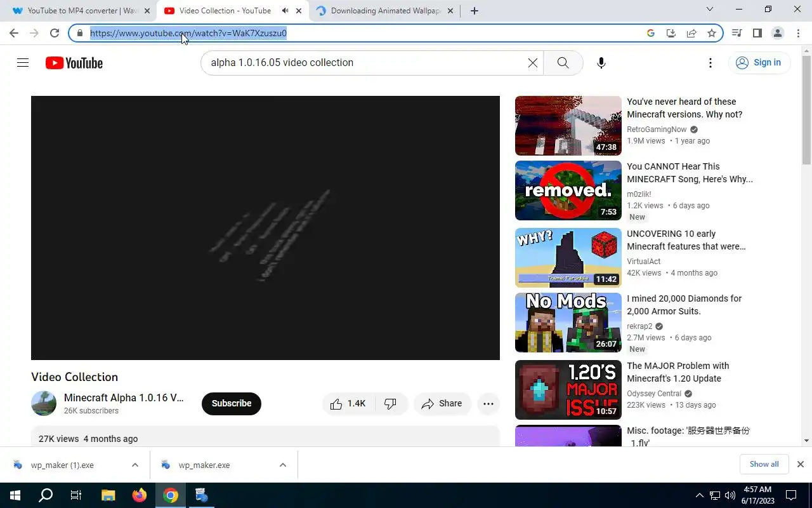Open Windows notification center
This screenshot has width=812, height=508.
click(x=791, y=495)
